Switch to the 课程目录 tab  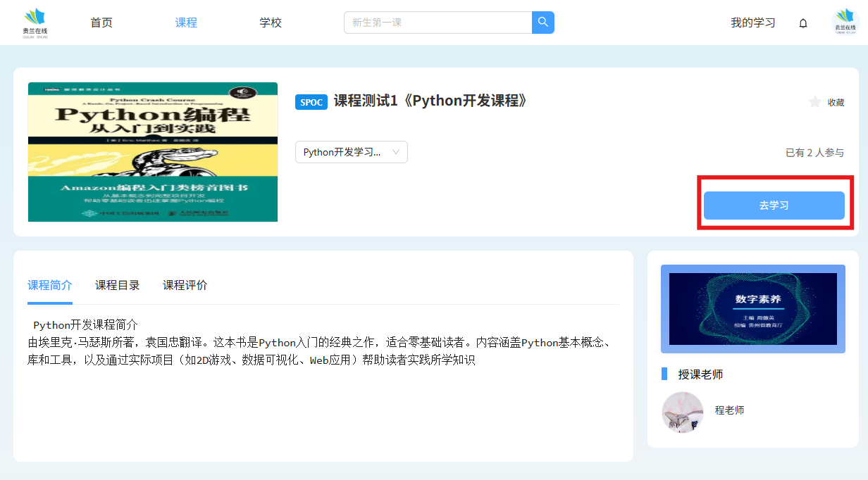click(x=118, y=285)
